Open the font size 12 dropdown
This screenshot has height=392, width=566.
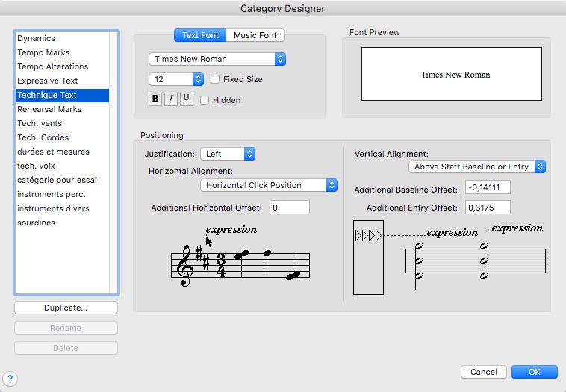click(x=176, y=78)
